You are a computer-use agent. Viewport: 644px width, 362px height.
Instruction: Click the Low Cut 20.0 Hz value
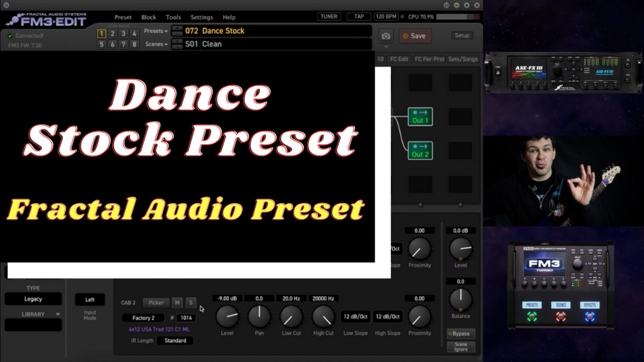point(291,299)
